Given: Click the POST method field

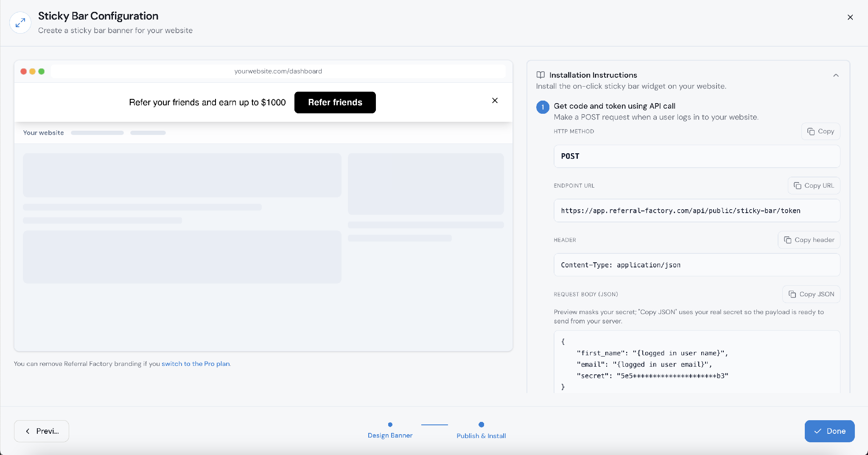Looking at the screenshot, I should (697, 156).
